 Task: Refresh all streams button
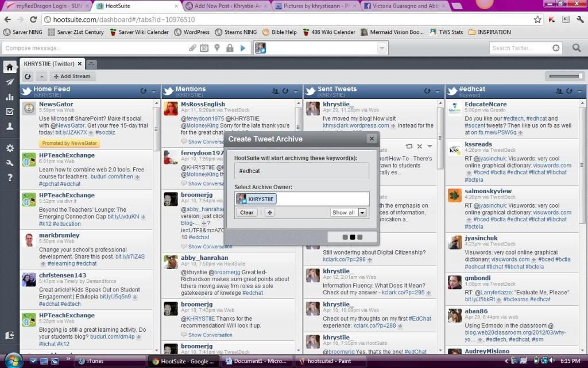coord(28,76)
